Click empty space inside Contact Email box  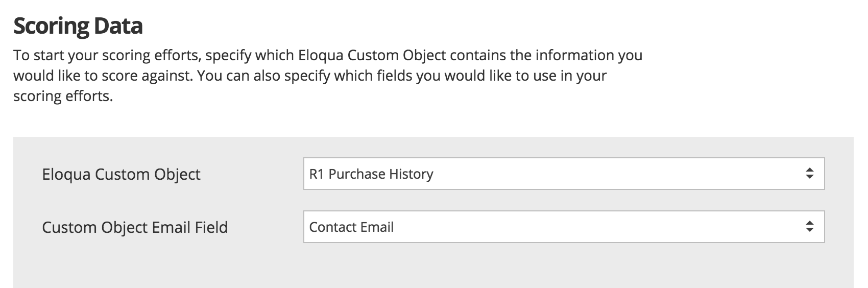click(613, 227)
